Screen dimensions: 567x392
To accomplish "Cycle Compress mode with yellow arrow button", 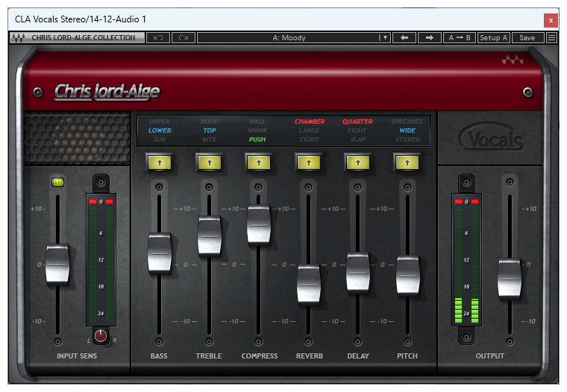I will [259, 163].
